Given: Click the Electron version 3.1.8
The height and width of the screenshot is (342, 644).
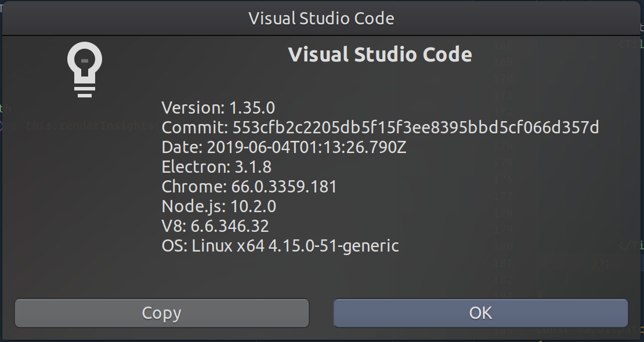Looking at the screenshot, I should 254,168.
